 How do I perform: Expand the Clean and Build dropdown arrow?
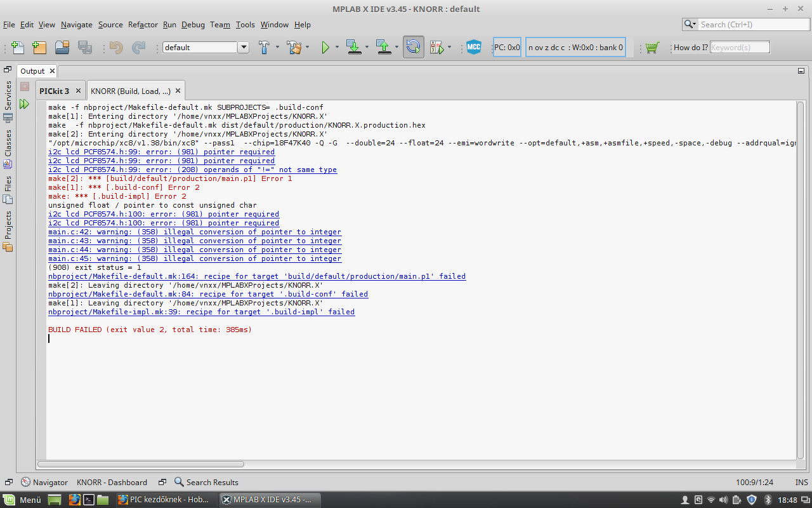(308, 48)
